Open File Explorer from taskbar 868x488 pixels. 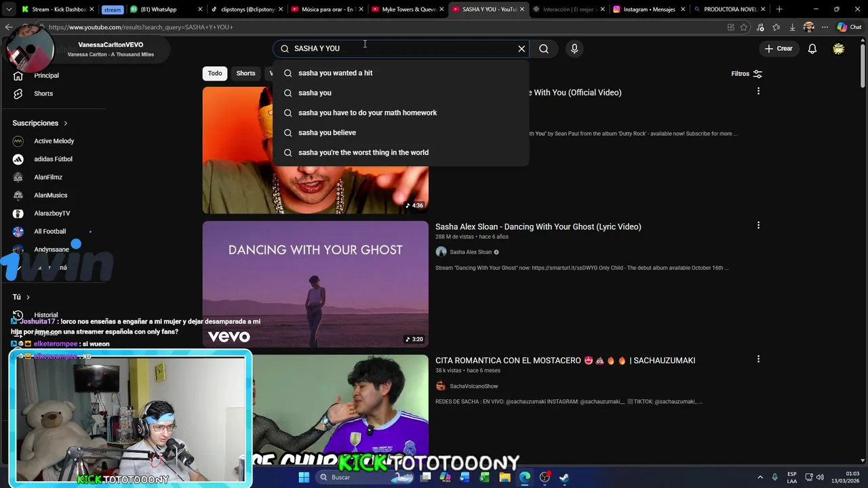(505, 477)
